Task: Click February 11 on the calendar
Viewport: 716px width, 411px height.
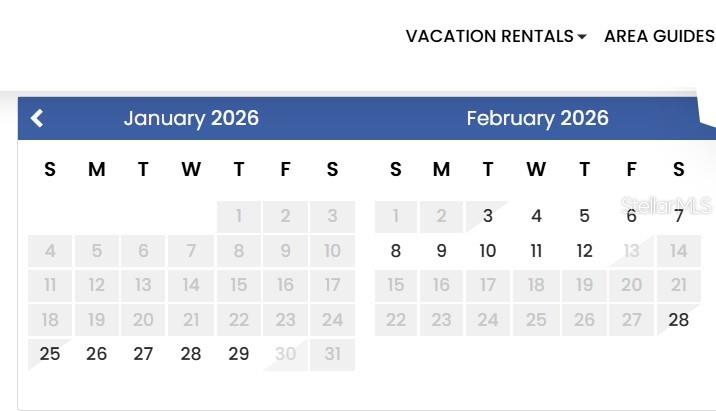Action: (x=536, y=251)
